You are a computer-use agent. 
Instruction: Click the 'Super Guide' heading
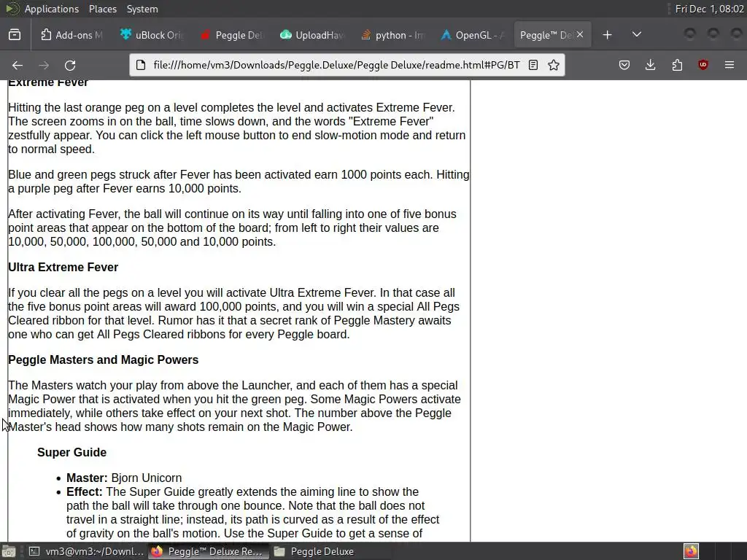(72, 452)
